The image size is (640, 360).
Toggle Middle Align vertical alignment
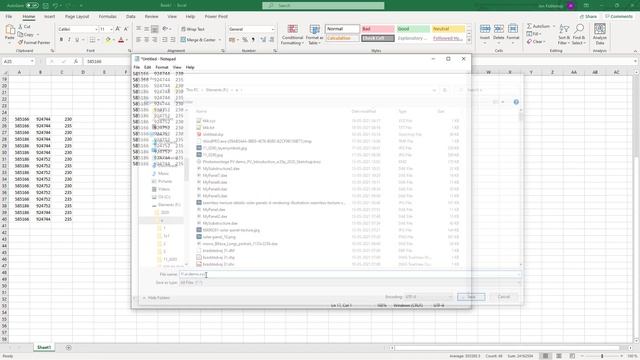[x=147, y=29]
